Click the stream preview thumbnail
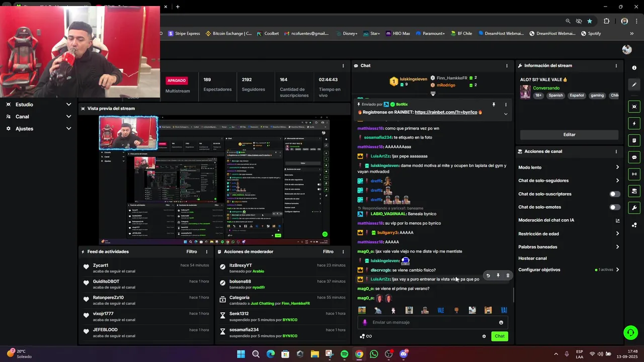 point(214,180)
